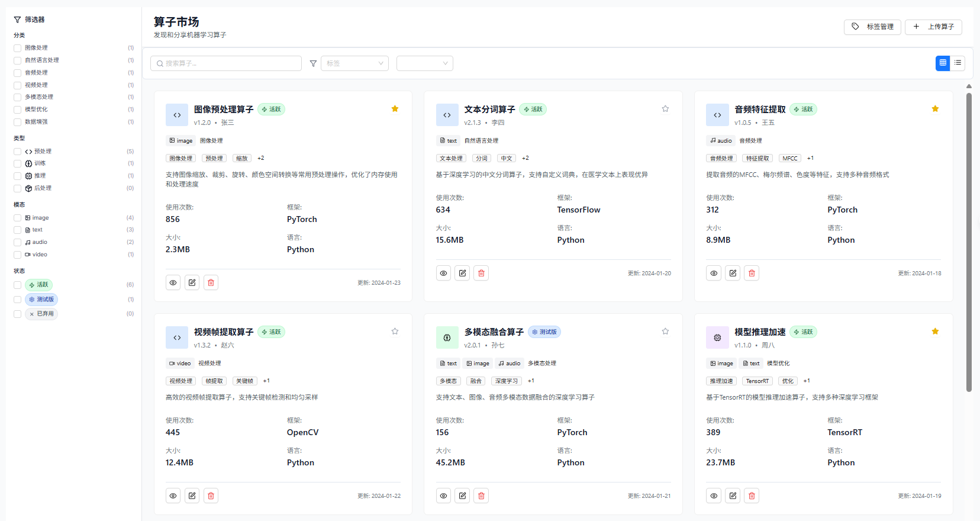View details of 音频特征提取 via eye icon
This screenshot has width=980, height=521.
714,274
